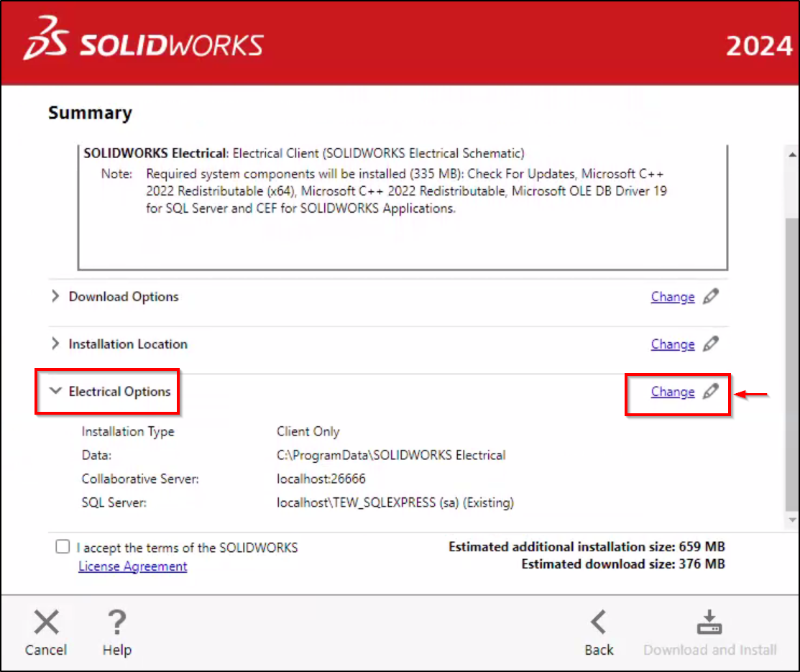Click the SQL Server: label

114,502
